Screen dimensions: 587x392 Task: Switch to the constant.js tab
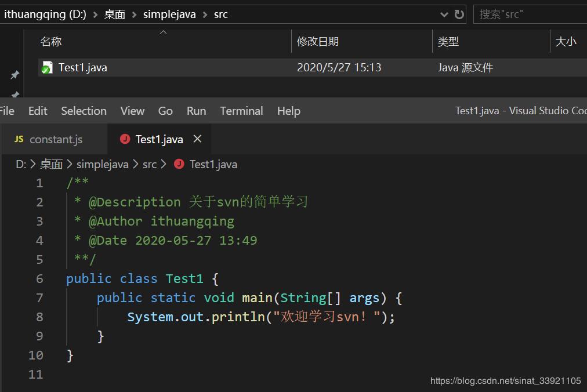[x=56, y=139]
